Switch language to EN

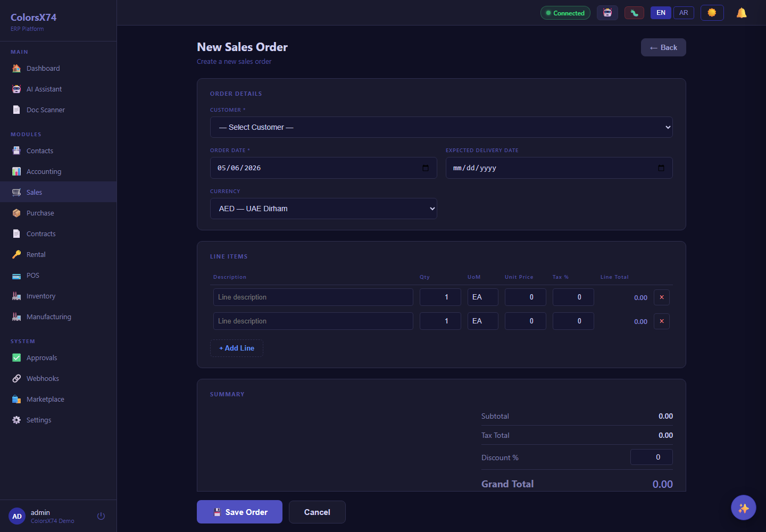pyautogui.click(x=661, y=13)
